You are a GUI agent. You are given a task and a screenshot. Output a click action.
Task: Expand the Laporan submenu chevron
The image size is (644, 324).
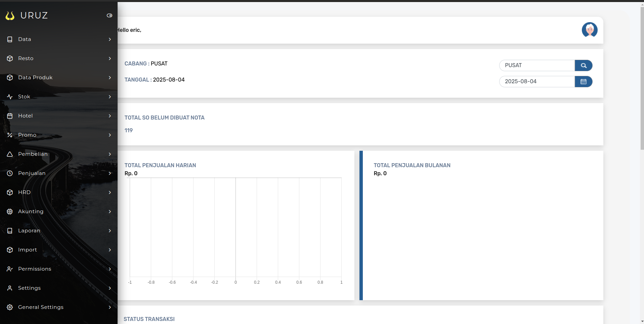(x=110, y=231)
